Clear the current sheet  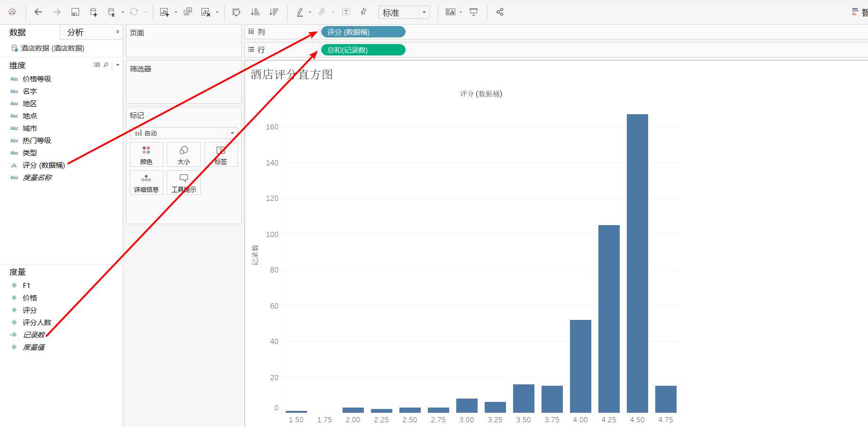click(206, 12)
